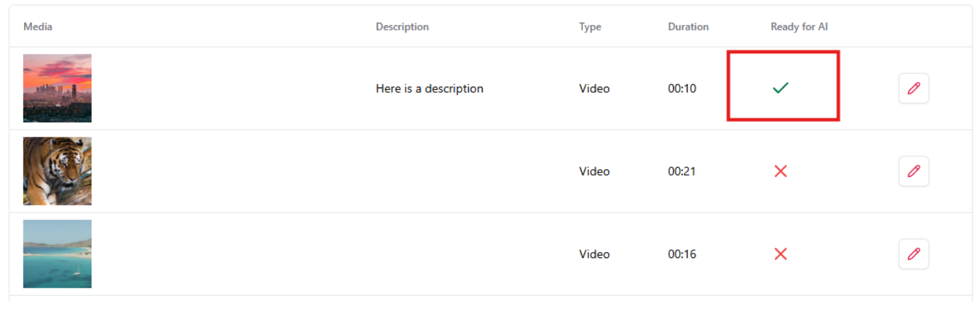Click the 00:21 duration value

point(682,171)
